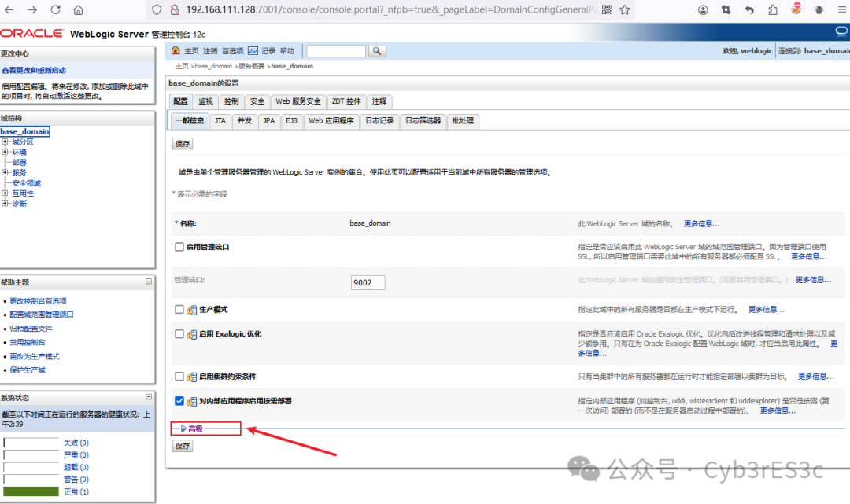Uncheck 对内部应用程序启用按需部署 checkbox
Viewport: 850px width, 504px height.
(179, 401)
